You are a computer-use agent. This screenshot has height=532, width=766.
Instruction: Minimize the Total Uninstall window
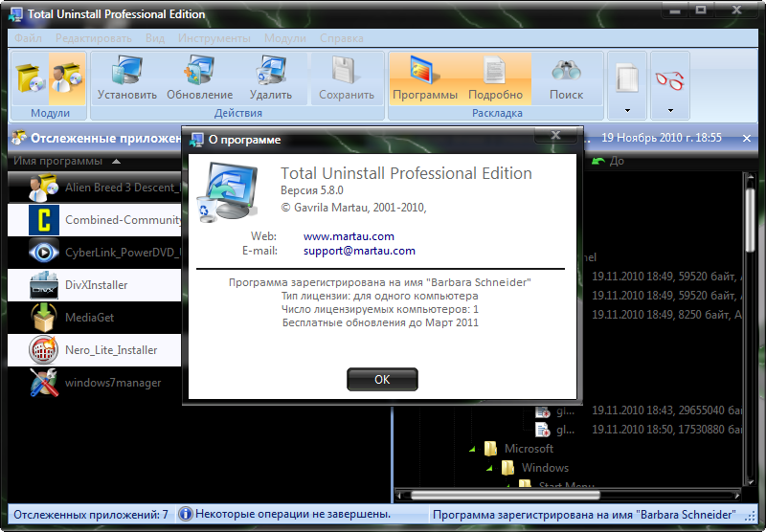(x=675, y=10)
